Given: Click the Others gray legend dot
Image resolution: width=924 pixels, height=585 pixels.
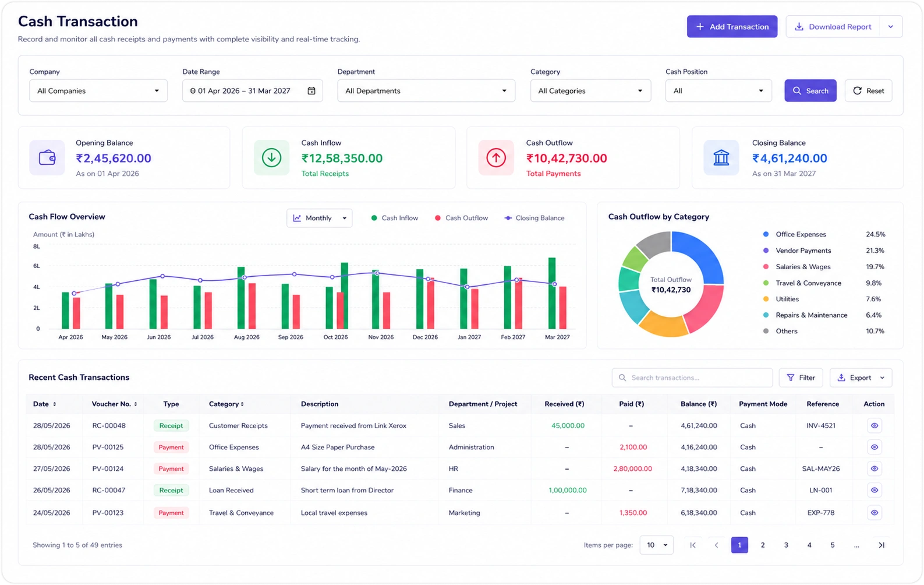Looking at the screenshot, I should pos(766,331).
